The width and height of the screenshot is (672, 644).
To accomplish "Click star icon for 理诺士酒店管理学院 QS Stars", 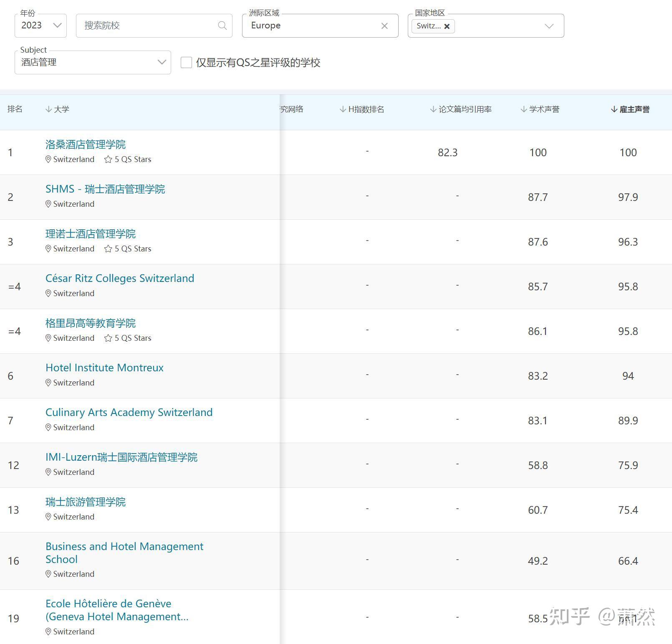I will click(108, 248).
